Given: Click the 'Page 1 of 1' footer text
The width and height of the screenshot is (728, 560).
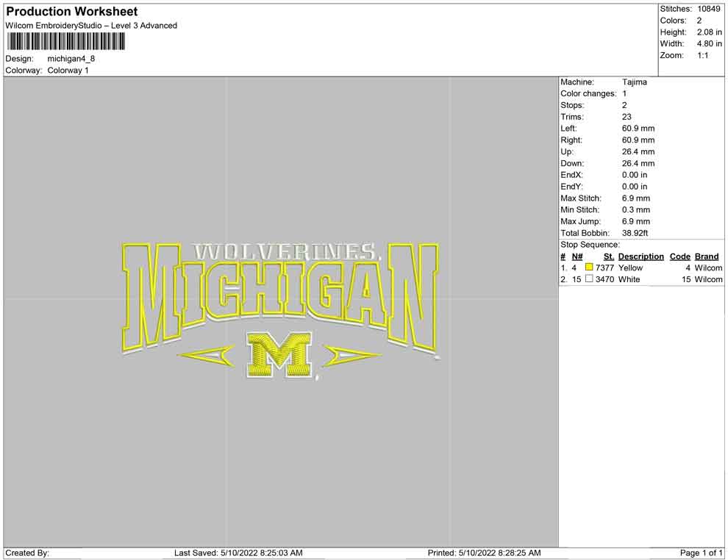Looking at the screenshot, I should pyautogui.click(x=701, y=553).
